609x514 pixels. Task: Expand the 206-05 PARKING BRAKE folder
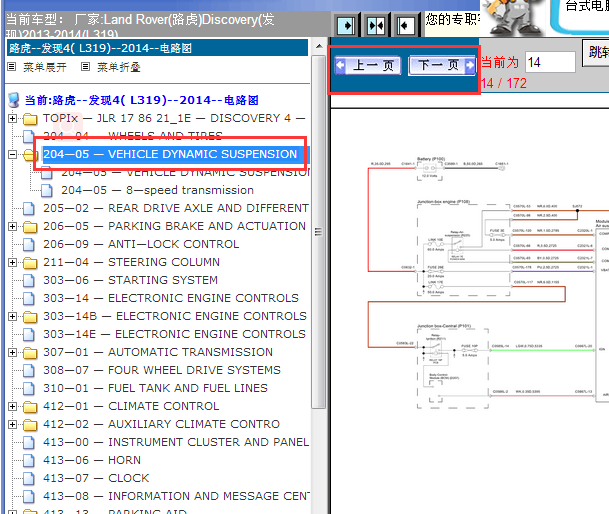(12, 226)
